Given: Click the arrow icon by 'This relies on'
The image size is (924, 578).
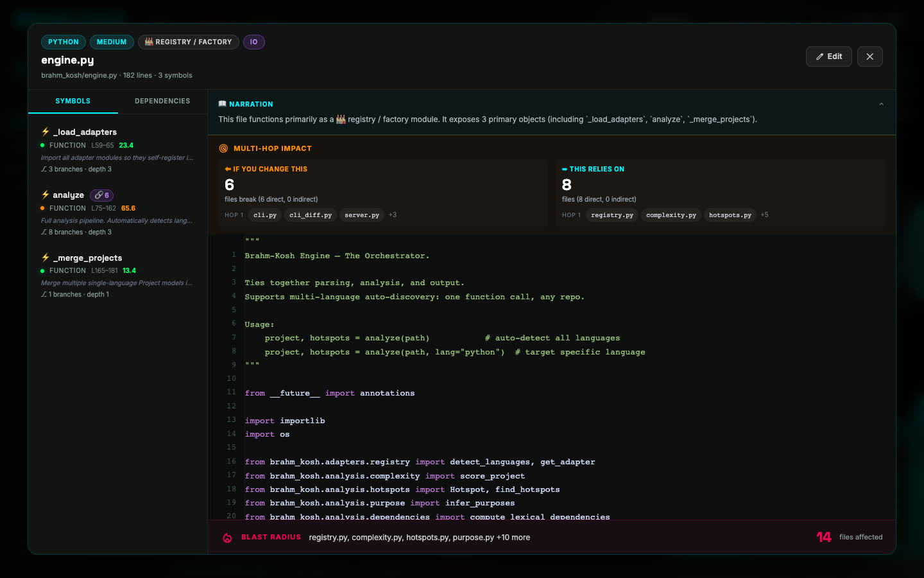Looking at the screenshot, I should pos(565,169).
